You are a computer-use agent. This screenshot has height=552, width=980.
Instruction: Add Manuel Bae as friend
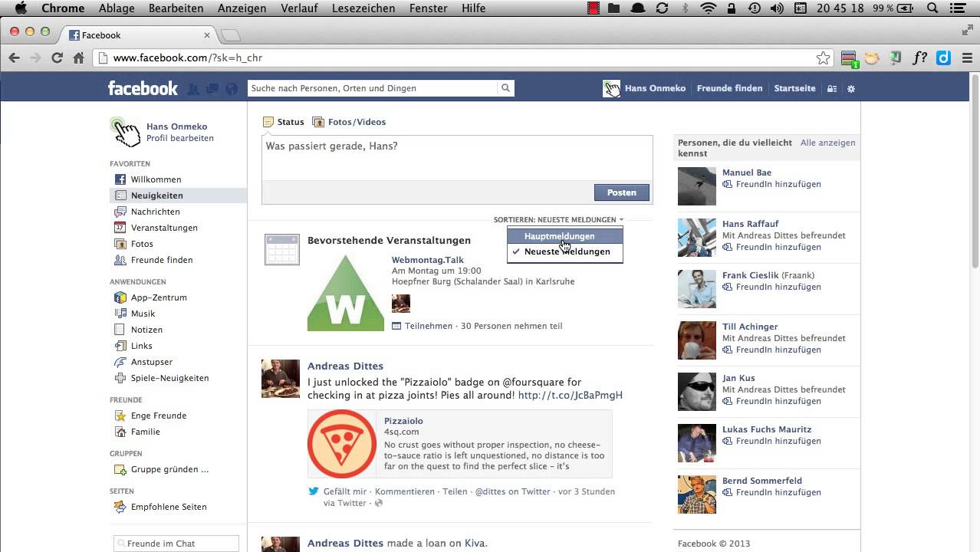(771, 185)
